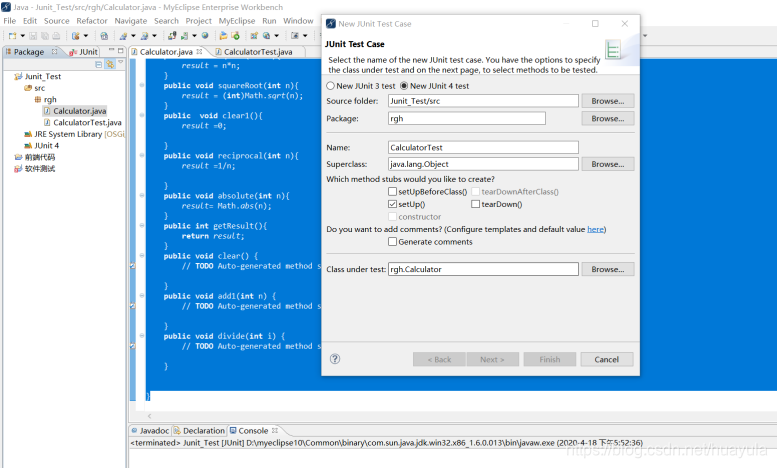Screen dimensions: 777x468
Task: Click the help question mark icon in dialog
Action: [335, 359]
